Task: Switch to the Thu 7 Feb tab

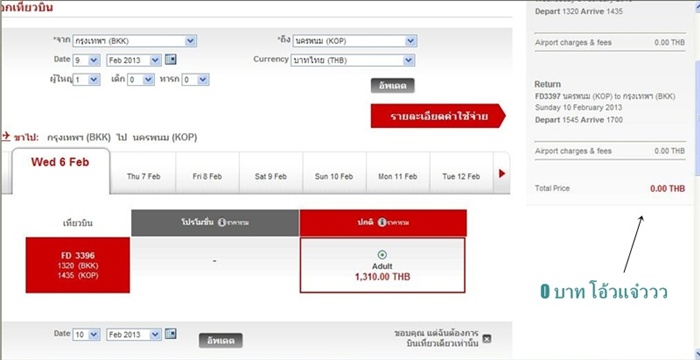Action: [143, 173]
